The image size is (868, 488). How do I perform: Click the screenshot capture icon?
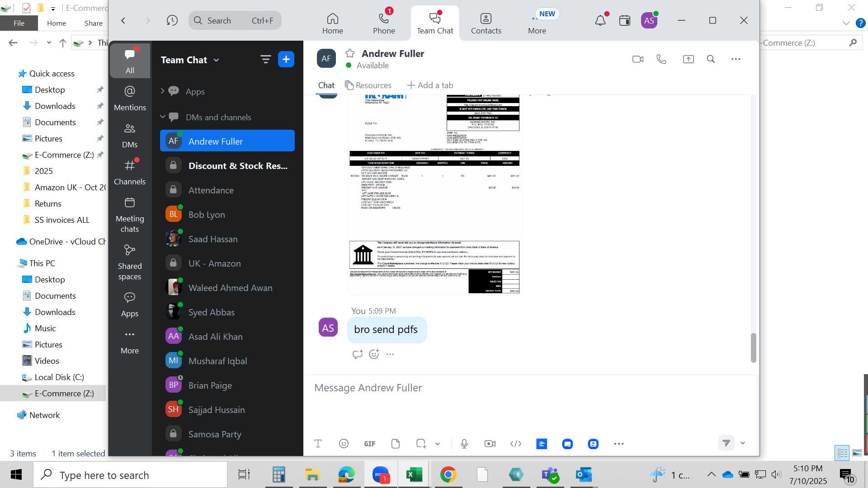pyautogui.click(x=421, y=444)
